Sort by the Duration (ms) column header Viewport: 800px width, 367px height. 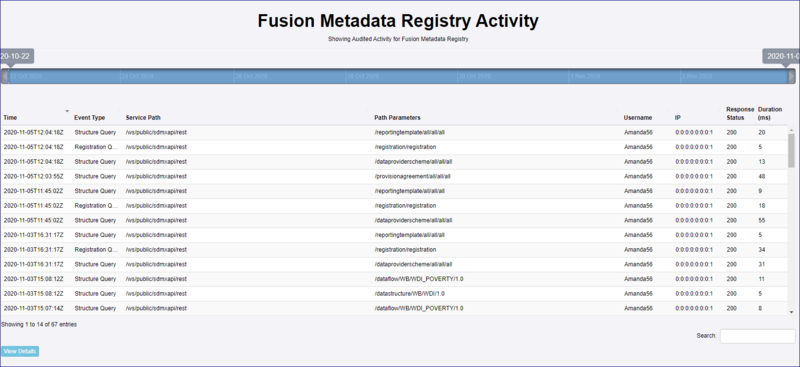pos(770,113)
